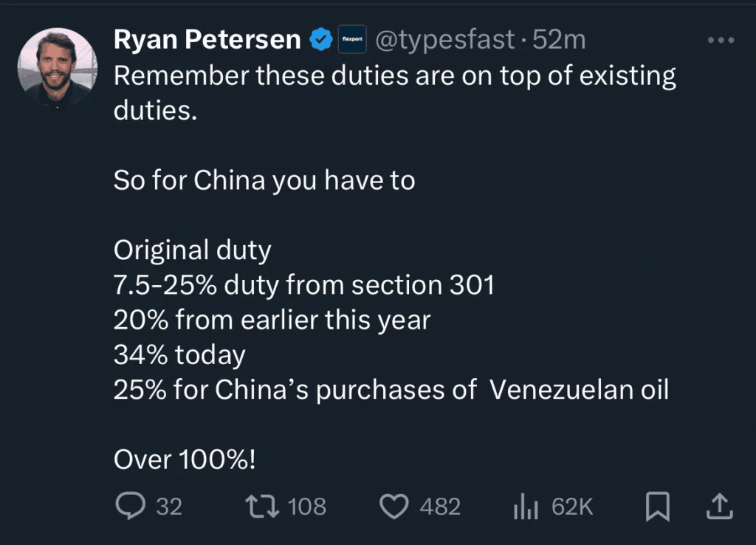Click the repost count of 108

306,507
